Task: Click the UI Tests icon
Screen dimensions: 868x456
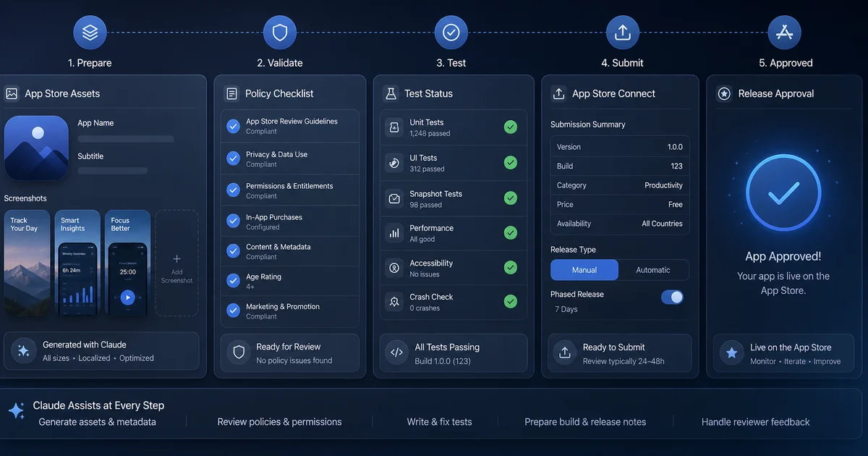Action: tap(394, 163)
